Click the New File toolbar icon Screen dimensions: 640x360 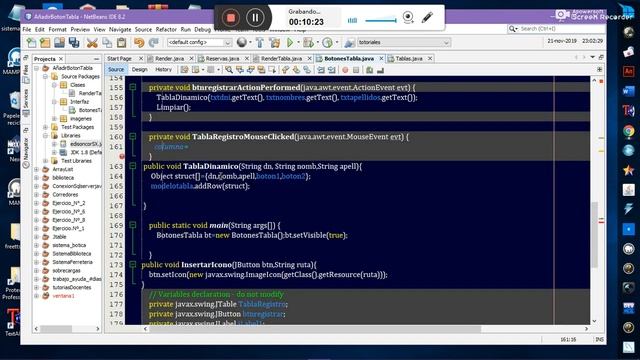[x=31, y=42]
